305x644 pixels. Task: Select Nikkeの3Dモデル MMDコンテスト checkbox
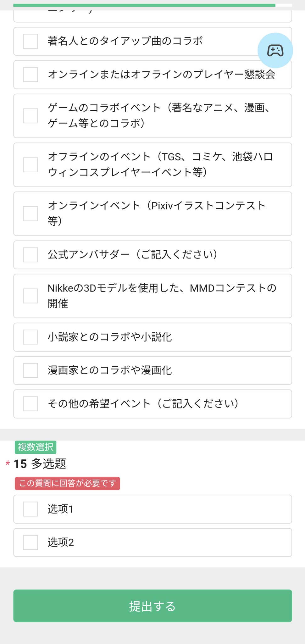(x=30, y=296)
